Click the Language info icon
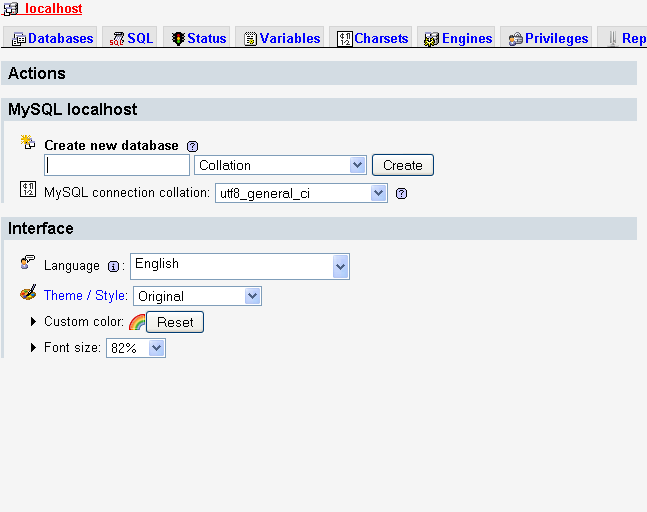This screenshot has height=512, width=647. pos(113,267)
